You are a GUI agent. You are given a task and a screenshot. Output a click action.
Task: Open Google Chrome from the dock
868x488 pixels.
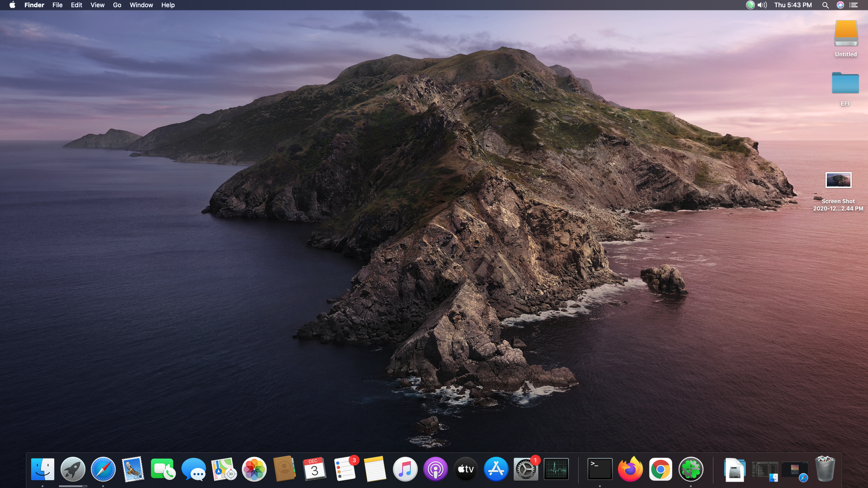coord(660,469)
